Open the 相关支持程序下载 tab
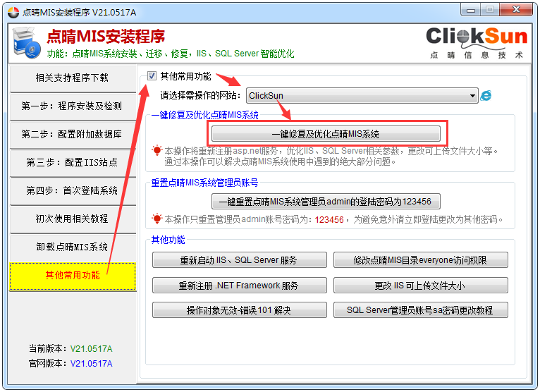The height and width of the screenshot is (392, 540). pyautogui.click(x=73, y=78)
